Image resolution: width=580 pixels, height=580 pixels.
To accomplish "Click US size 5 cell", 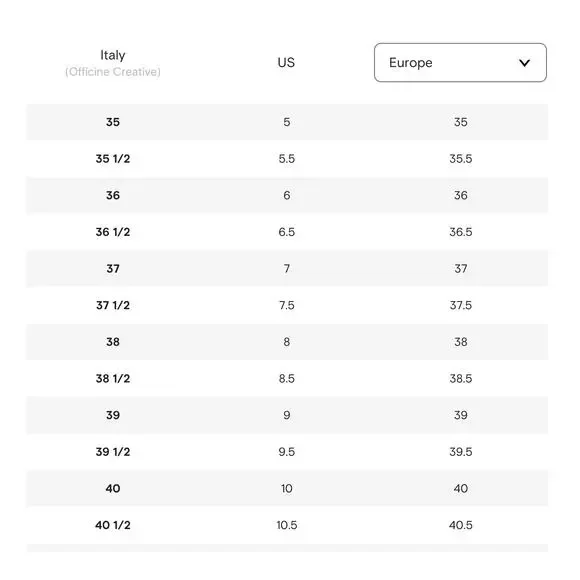I will pyautogui.click(x=287, y=122).
